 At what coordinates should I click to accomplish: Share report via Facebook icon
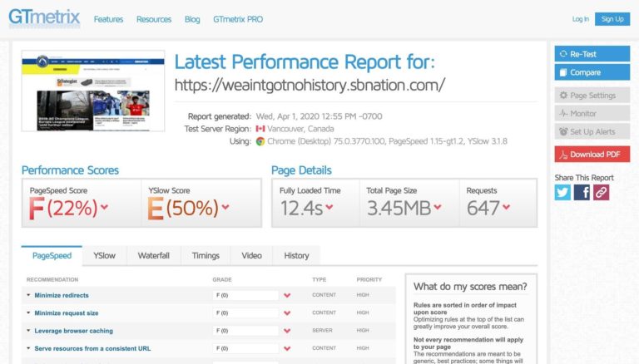(582, 192)
